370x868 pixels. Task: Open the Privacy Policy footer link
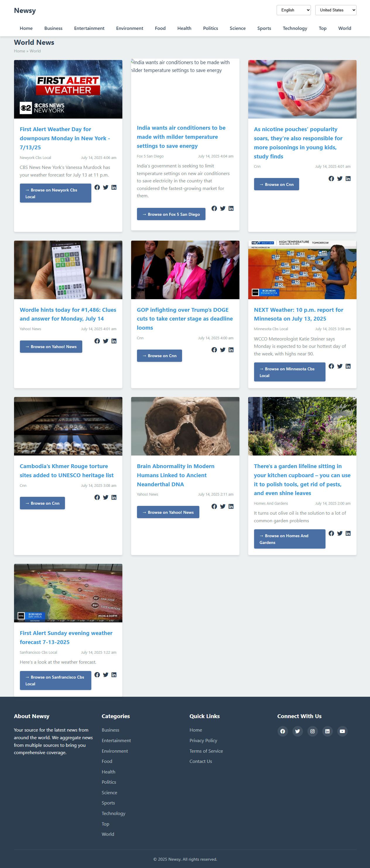click(x=203, y=740)
